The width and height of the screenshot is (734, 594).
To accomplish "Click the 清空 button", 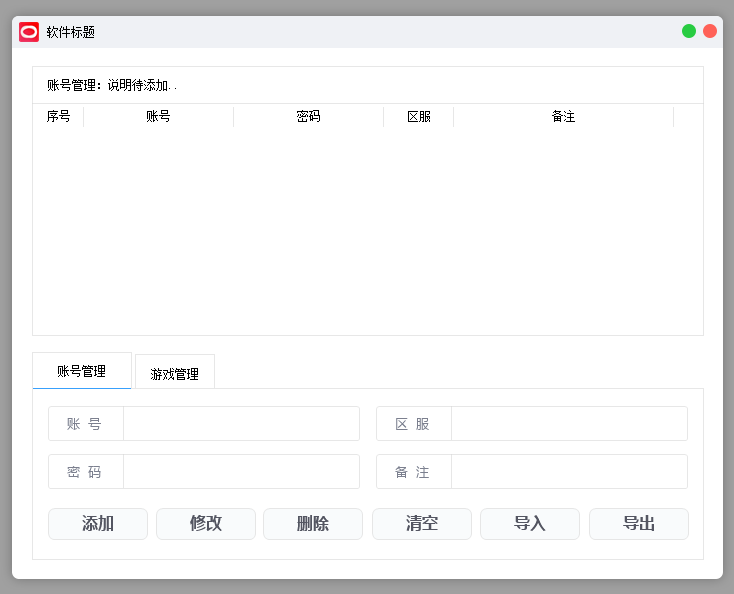I will [x=422, y=524].
